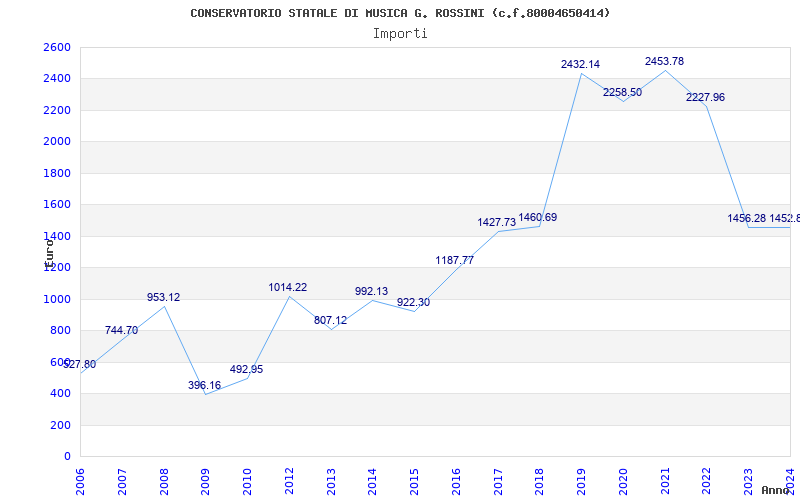Click the 2600 y-axis tick label
Viewport: 800px width, 500px height.
click(x=57, y=47)
